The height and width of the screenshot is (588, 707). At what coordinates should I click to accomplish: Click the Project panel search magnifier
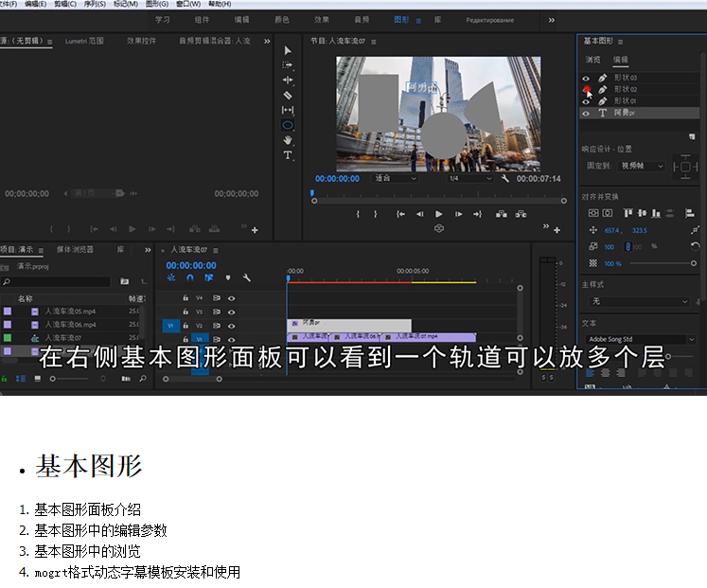(7, 282)
